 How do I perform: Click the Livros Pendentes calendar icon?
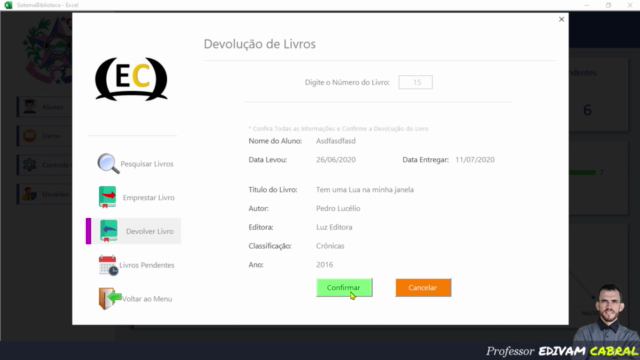108,265
